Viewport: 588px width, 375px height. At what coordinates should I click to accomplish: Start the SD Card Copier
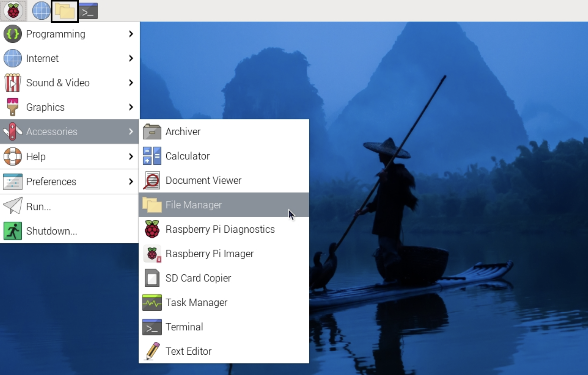[198, 278]
